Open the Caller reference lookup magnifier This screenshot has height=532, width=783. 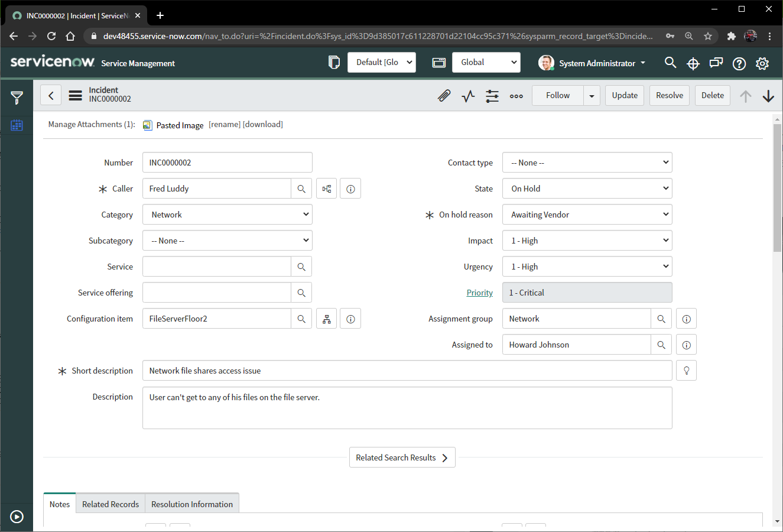pos(301,188)
